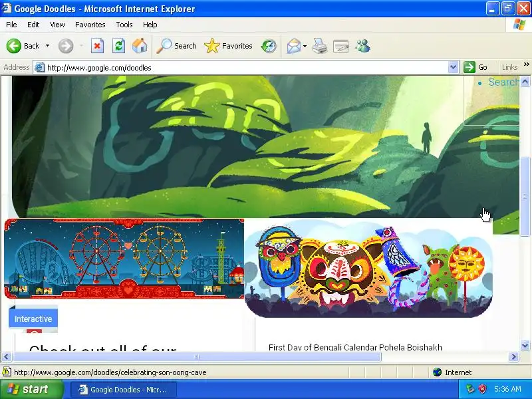The width and height of the screenshot is (532, 399).
Task: Click the status bar warning icon
Action: (x=7, y=372)
